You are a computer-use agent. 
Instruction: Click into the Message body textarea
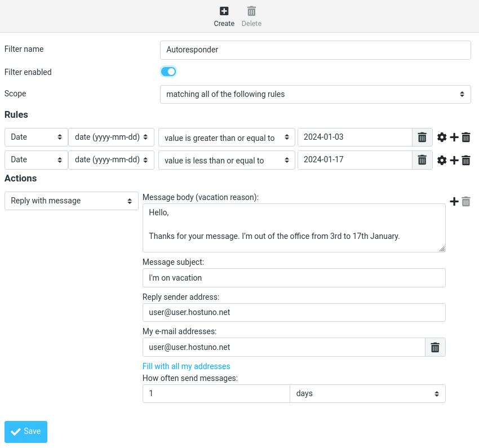pyautogui.click(x=294, y=228)
